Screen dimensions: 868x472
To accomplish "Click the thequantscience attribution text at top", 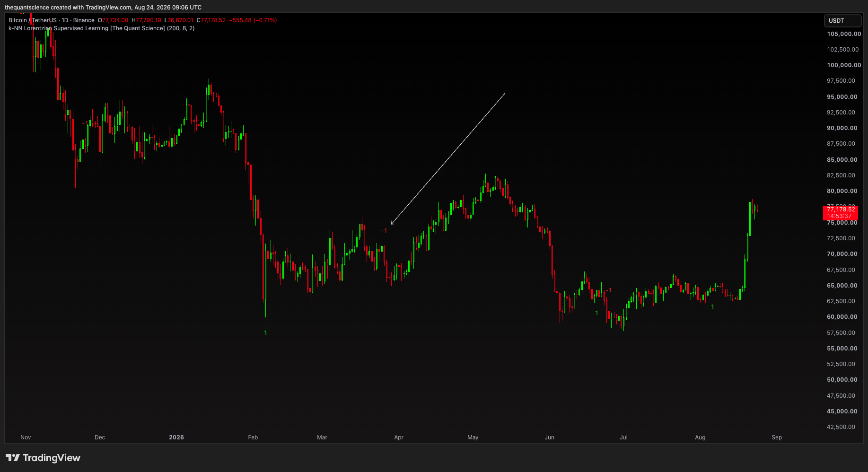I will pyautogui.click(x=103, y=8).
